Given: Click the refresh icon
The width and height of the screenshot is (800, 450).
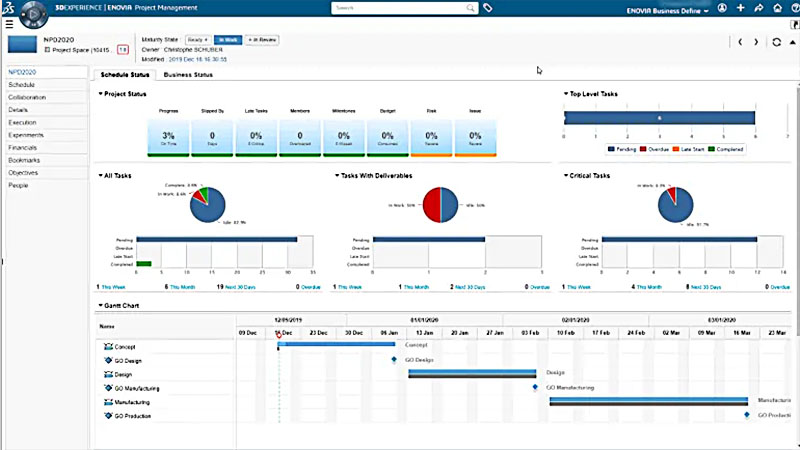Looking at the screenshot, I should click(777, 42).
